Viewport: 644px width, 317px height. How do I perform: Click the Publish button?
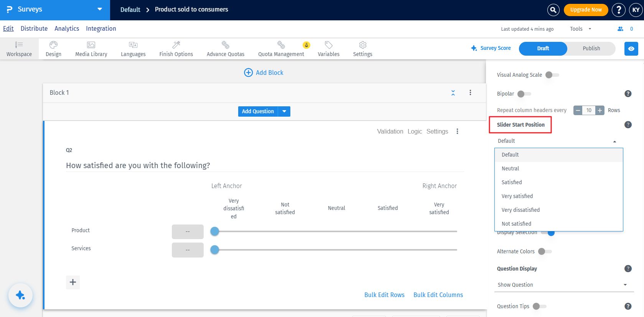point(591,48)
